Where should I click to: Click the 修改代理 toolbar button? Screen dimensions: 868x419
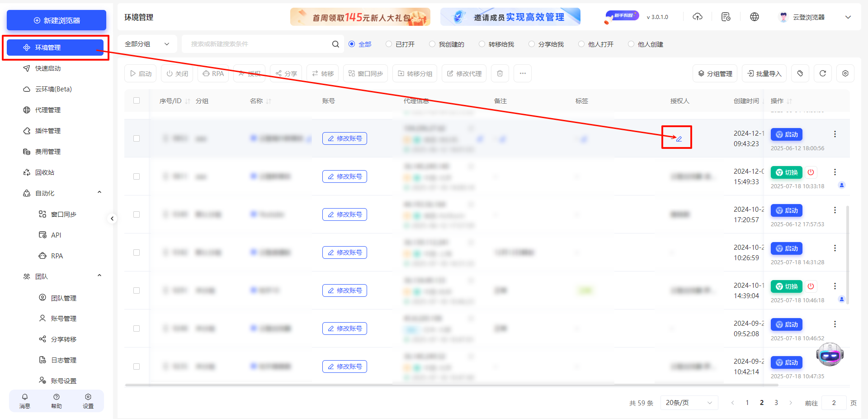coord(464,73)
